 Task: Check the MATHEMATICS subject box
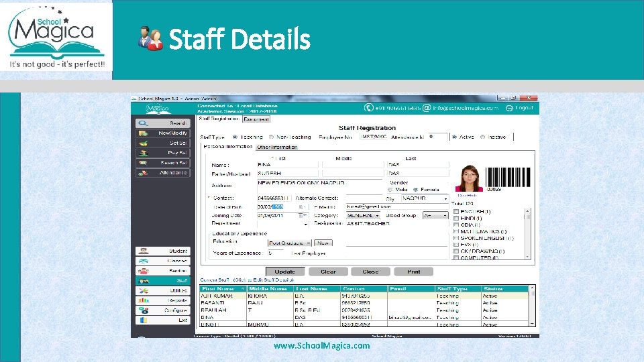pos(456,231)
